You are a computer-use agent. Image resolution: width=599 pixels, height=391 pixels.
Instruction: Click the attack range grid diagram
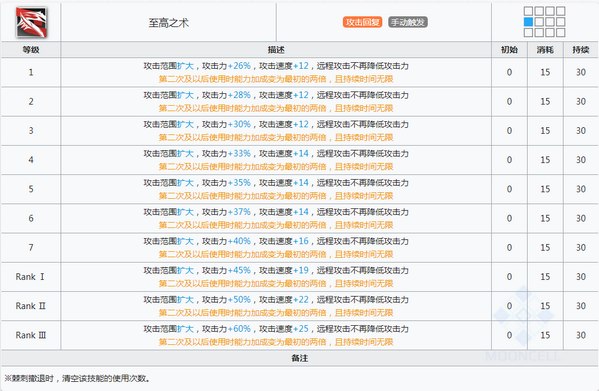point(544,22)
